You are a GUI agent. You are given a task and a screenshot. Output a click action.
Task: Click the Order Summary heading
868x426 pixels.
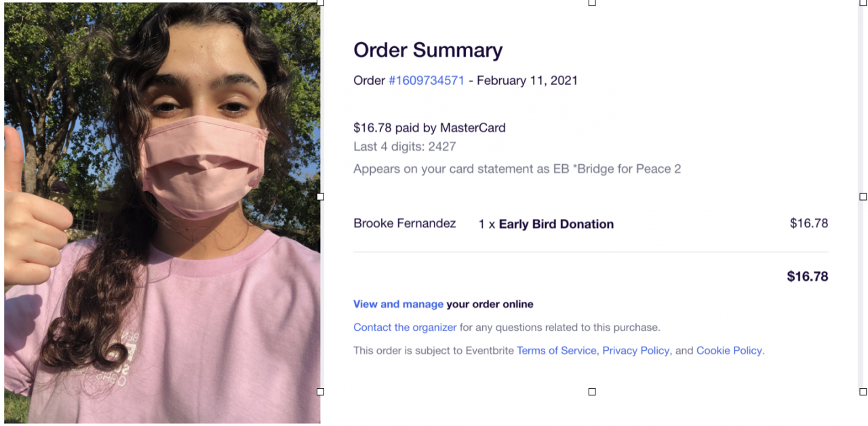coord(428,50)
